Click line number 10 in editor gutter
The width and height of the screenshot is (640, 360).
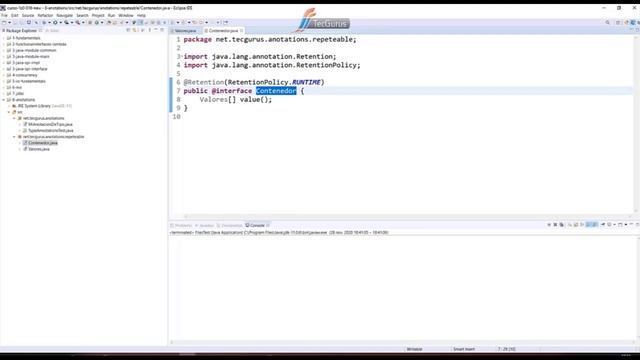176,116
